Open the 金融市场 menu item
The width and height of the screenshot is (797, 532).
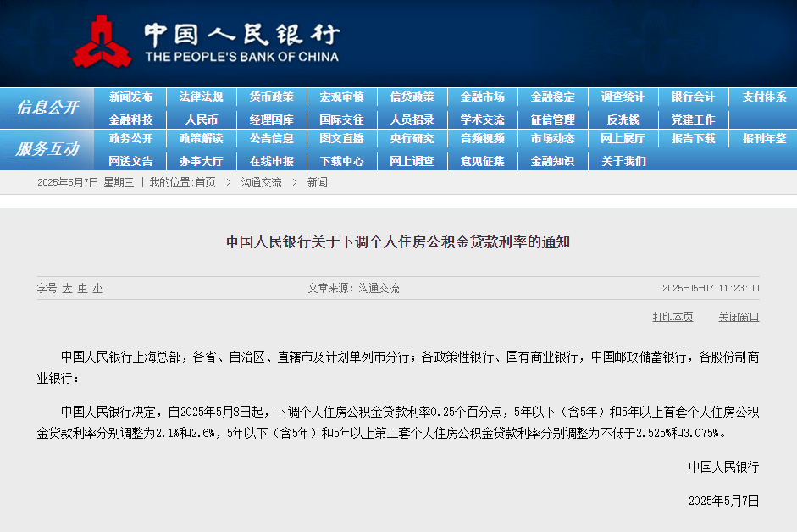(x=483, y=97)
